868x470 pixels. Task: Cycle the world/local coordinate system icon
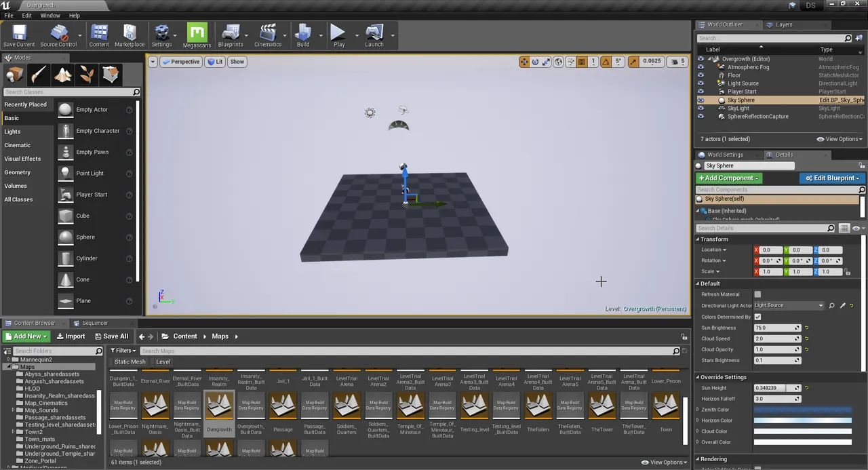(x=559, y=62)
